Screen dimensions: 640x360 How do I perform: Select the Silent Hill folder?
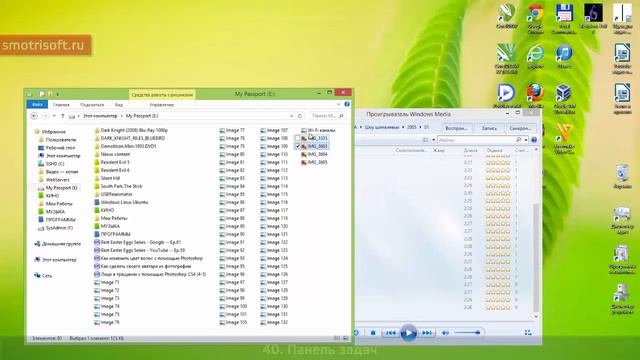click(x=110, y=178)
